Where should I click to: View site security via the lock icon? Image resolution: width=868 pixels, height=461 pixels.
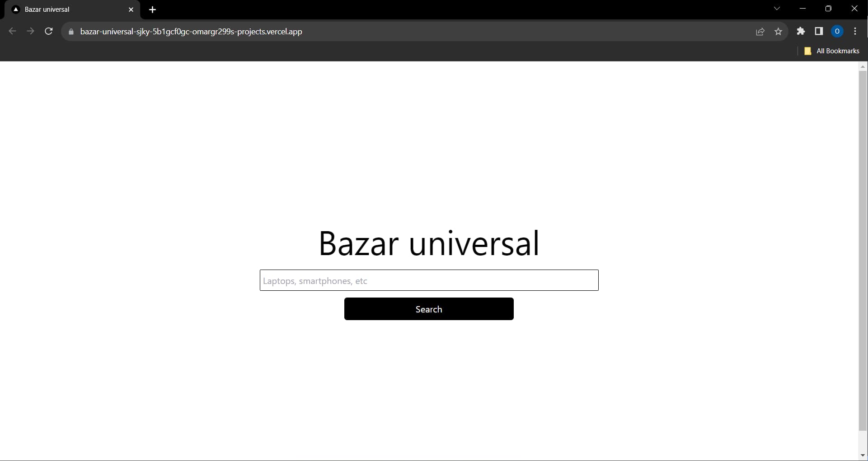tap(70, 32)
